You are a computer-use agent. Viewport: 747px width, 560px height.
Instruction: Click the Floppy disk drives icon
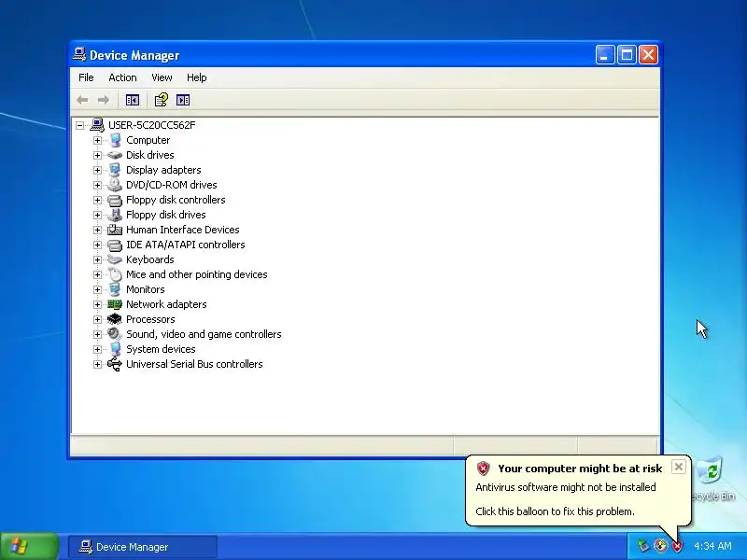115,215
